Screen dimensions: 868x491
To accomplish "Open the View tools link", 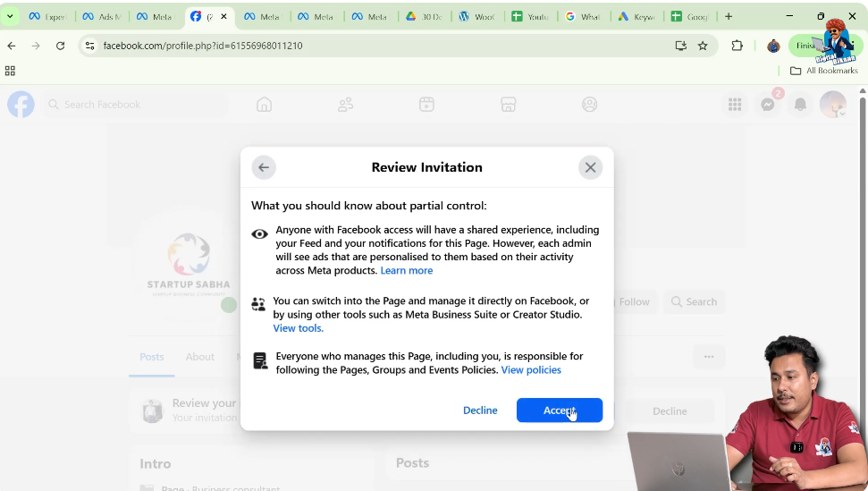I will tap(298, 328).
